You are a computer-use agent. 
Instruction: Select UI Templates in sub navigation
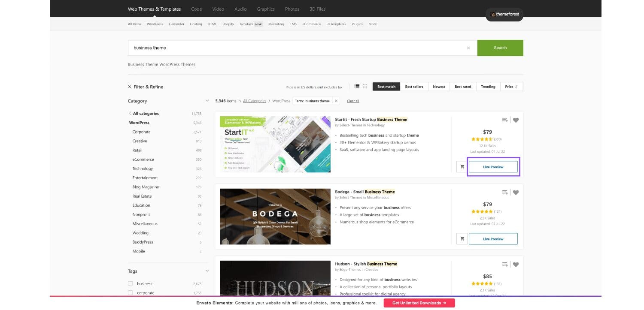point(336,24)
